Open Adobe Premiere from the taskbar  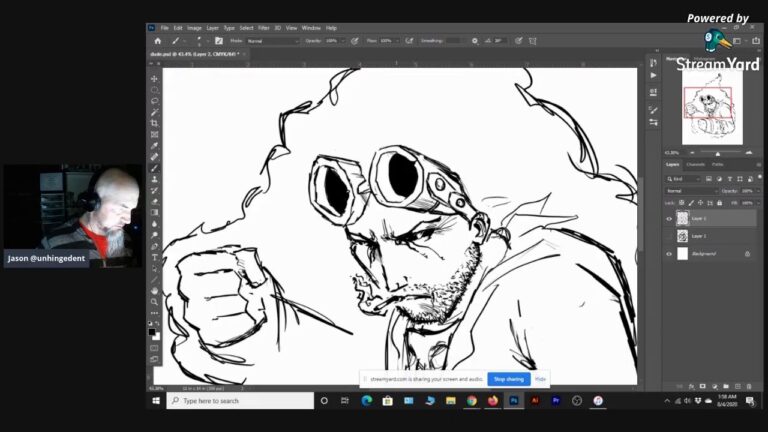[556, 400]
